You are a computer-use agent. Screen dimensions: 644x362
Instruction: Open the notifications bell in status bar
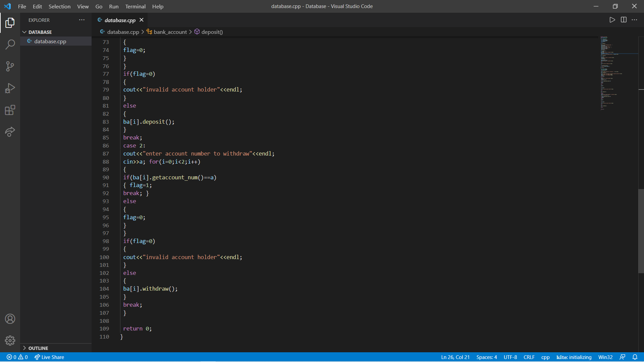[x=635, y=357]
